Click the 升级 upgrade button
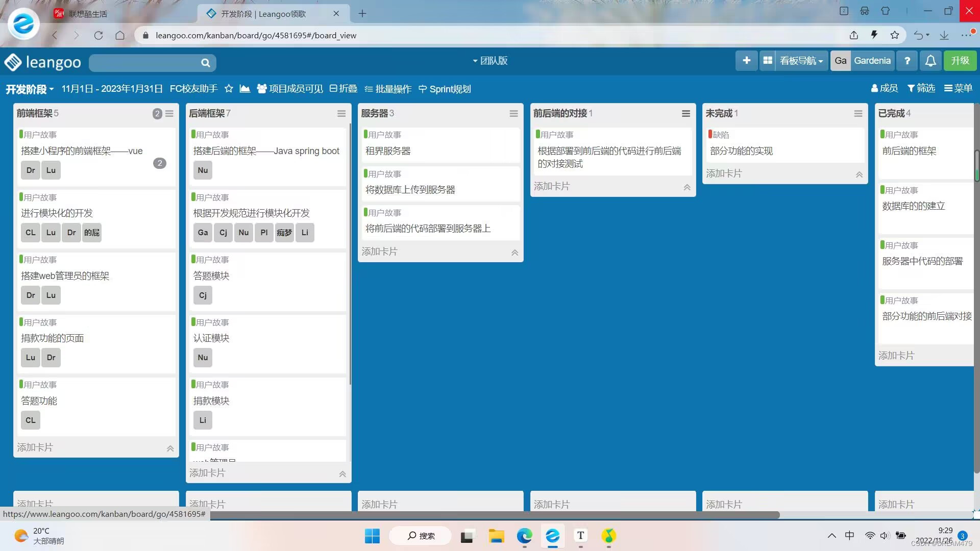980x551 pixels. pyautogui.click(x=960, y=61)
